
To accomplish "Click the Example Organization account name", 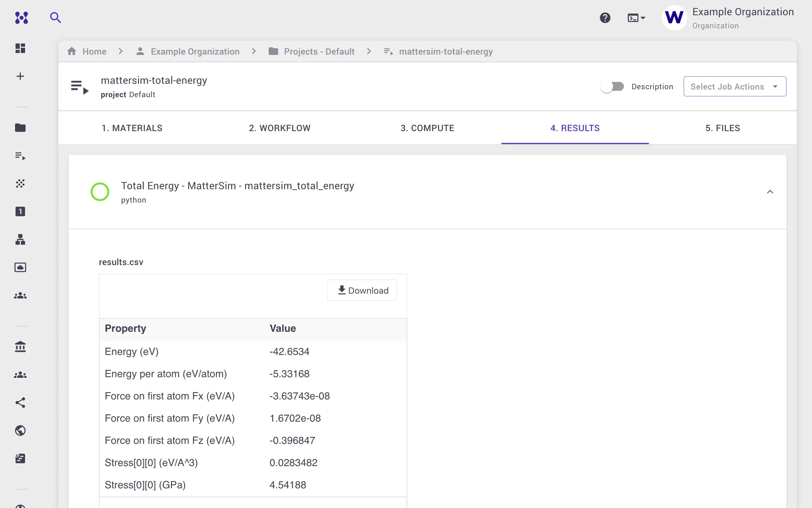I will pyautogui.click(x=743, y=12).
